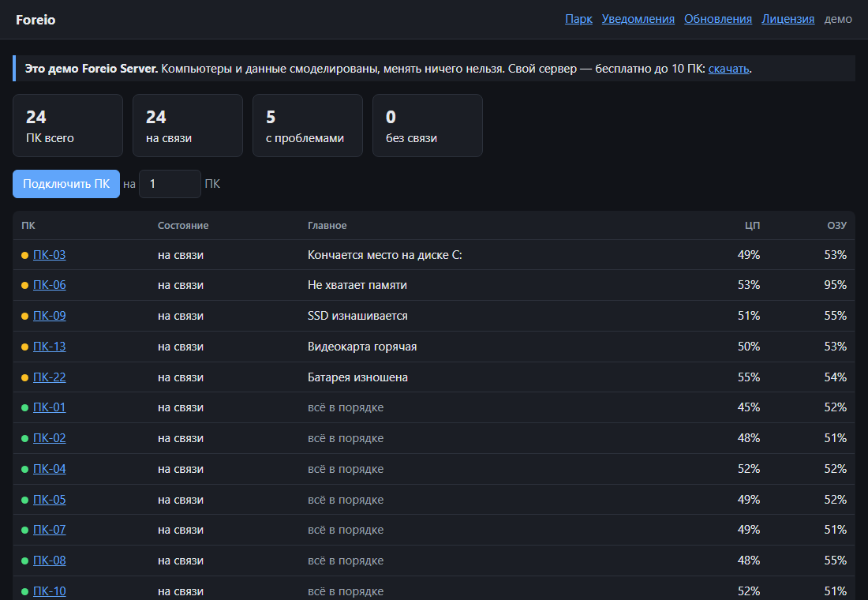The height and width of the screenshot is (600, 868).
Task: Open ПК-08 computer page
Action: point(49,561)
